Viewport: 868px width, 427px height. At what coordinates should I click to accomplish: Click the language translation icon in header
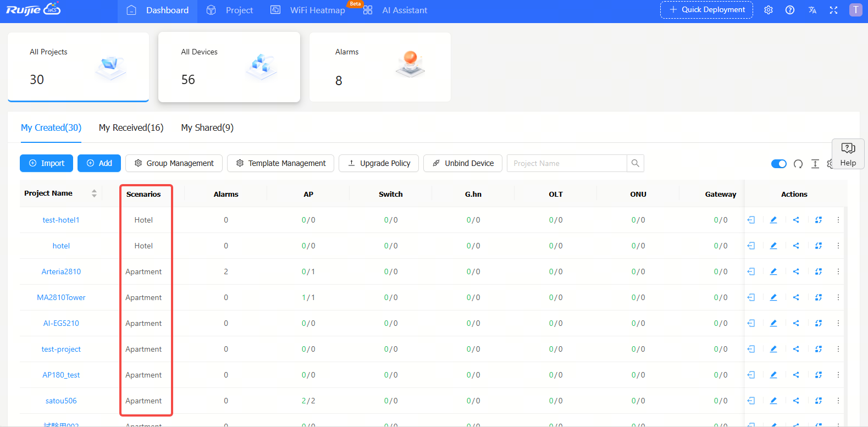[812, 10]
